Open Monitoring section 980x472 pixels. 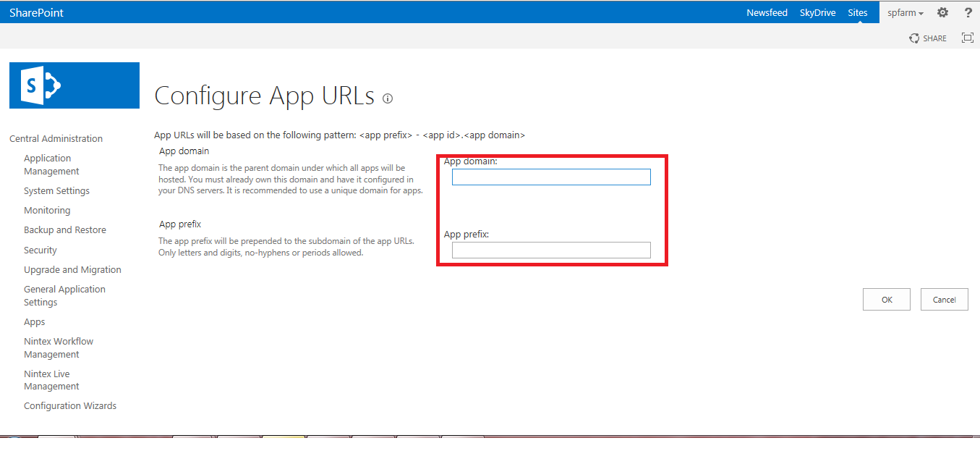pos(47,210)
